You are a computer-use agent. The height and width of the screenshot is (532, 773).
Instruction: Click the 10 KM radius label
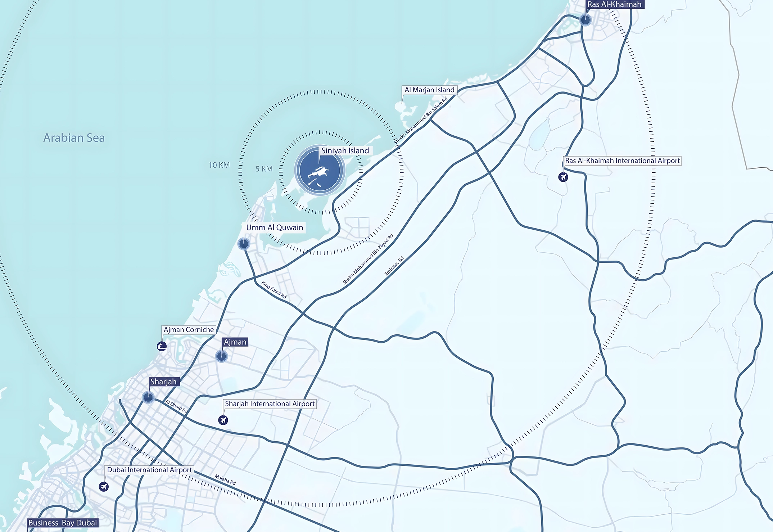219,165
